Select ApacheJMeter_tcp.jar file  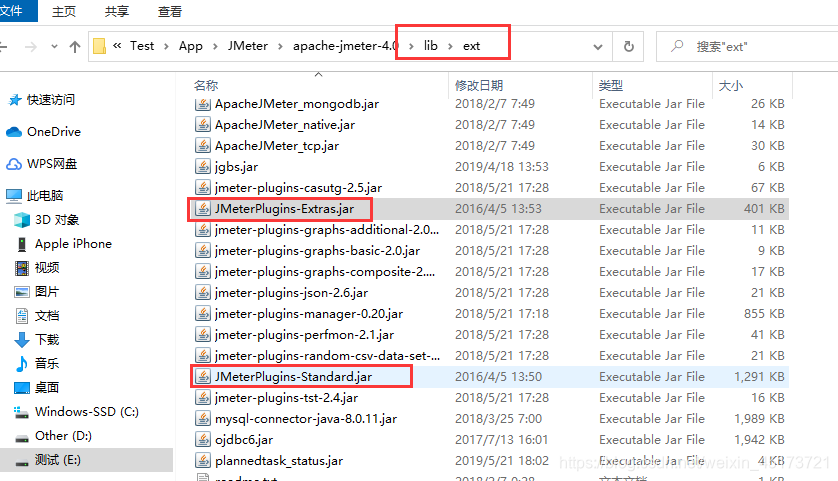tap(277, 145)
